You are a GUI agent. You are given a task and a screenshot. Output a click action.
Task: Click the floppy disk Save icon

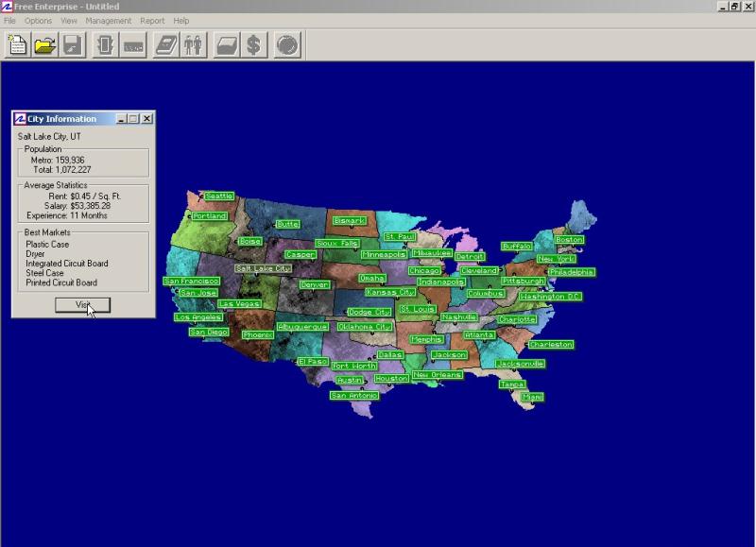click(72, 44)
